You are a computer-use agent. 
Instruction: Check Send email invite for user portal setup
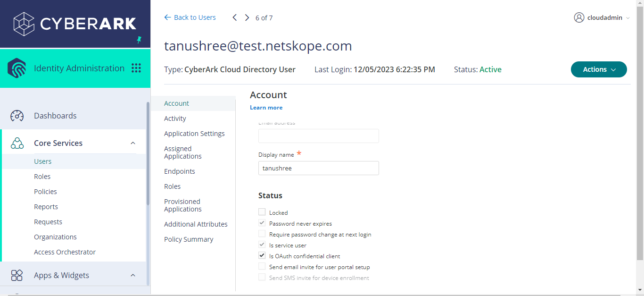[262, 266]
